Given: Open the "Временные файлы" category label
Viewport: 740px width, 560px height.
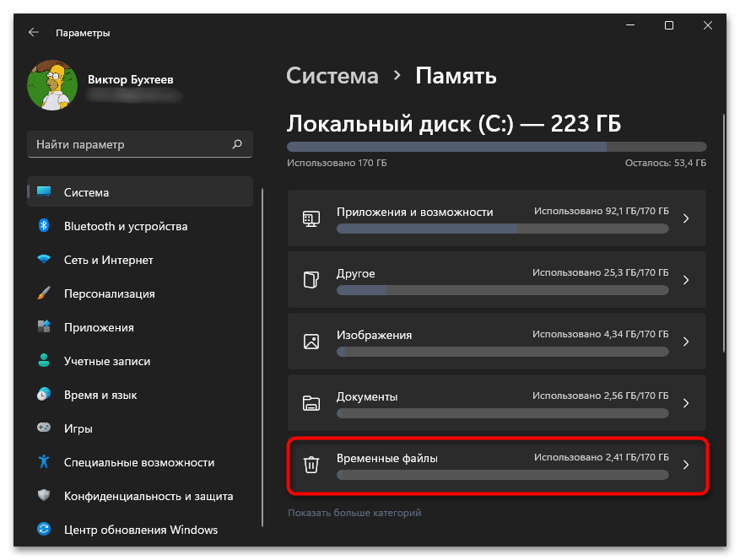Looking at the screenshot, I should point(387,458).
